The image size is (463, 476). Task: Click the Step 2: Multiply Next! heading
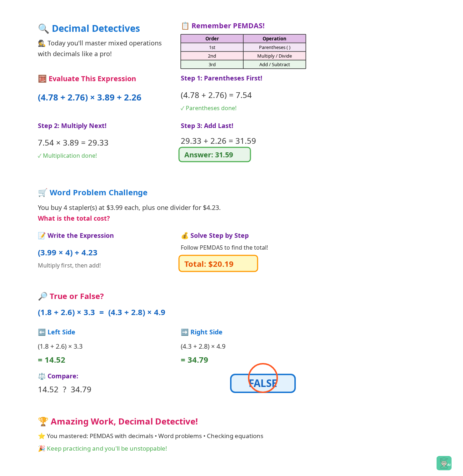[x=72, y=126]
